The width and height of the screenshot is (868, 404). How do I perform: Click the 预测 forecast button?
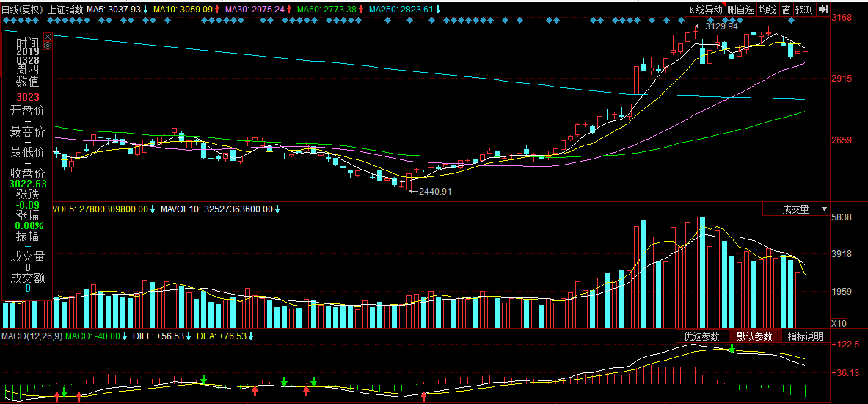tap(803, 10)
